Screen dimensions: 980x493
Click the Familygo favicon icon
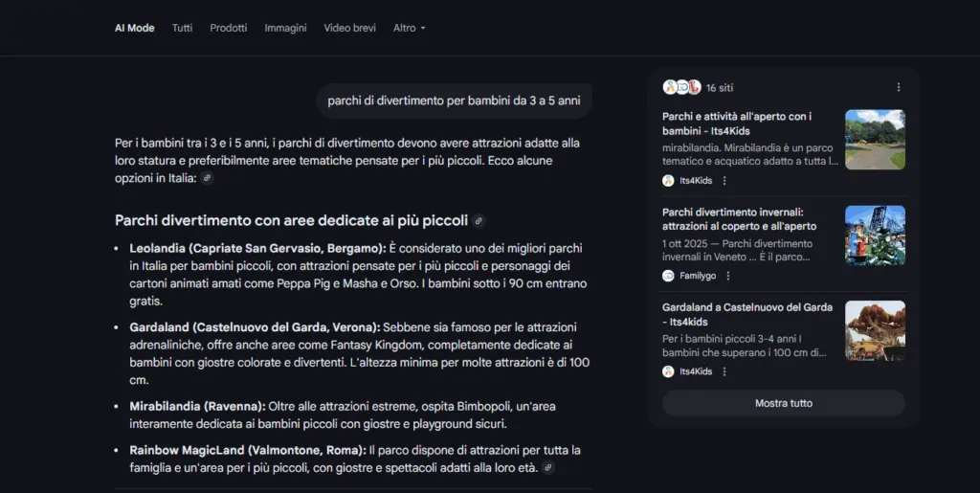(x=668, y=276)
